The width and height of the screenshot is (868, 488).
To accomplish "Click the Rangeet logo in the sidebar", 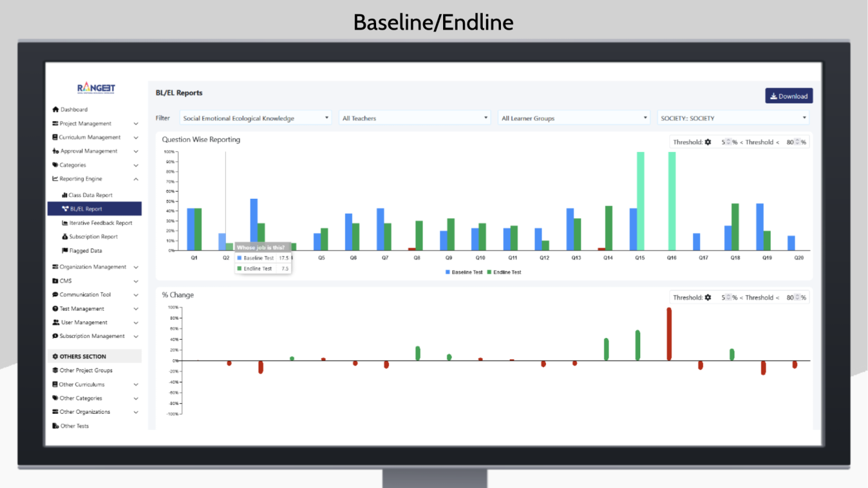I will (x=96, y=89).
